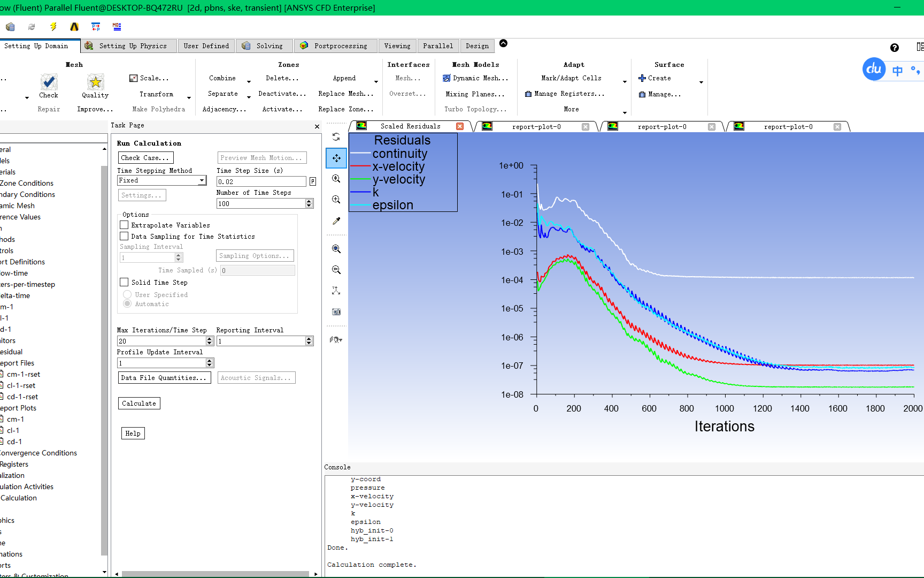924x578 pixels.
Task: Click the Check Case... button
Action: click(x=145, y=158)
